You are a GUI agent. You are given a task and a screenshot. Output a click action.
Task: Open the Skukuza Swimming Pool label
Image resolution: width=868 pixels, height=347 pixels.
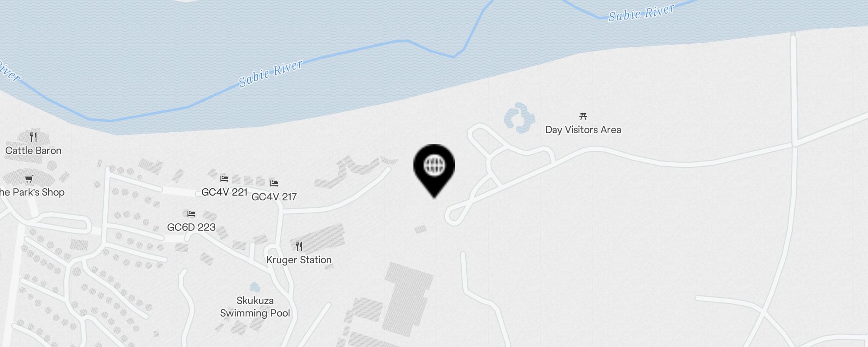tap(255, 307)
